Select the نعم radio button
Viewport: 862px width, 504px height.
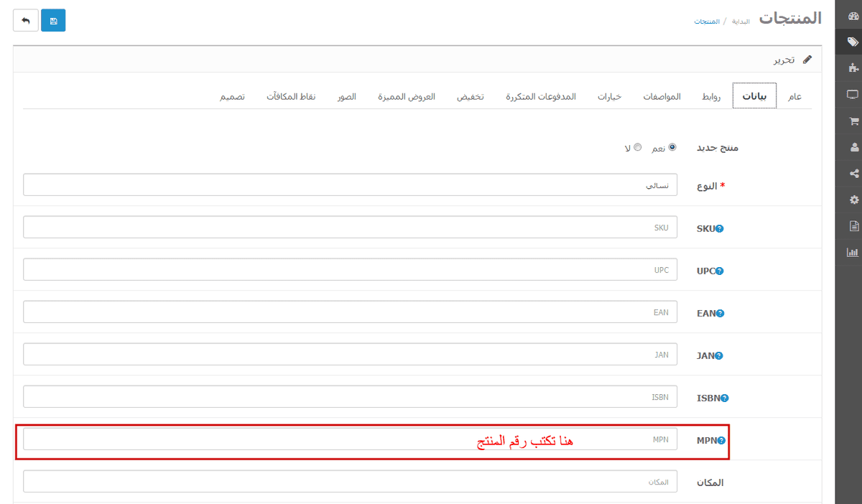[672, 147]
